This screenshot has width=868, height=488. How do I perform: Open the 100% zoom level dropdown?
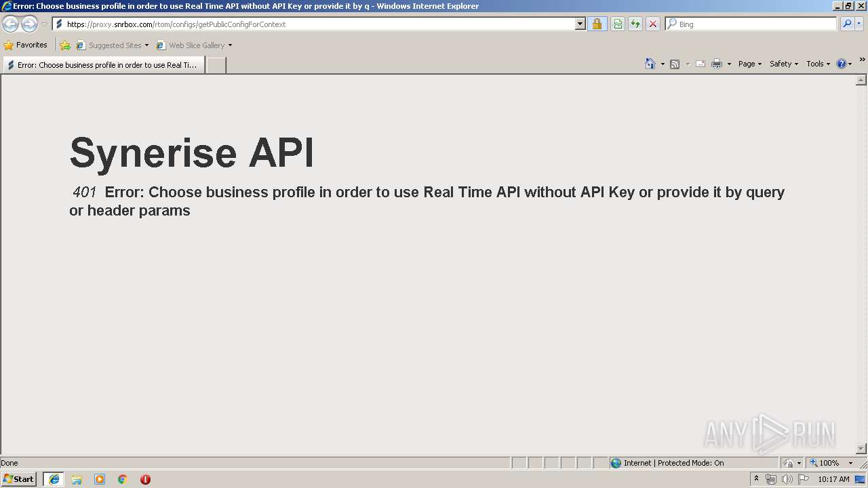click(831, 463)
